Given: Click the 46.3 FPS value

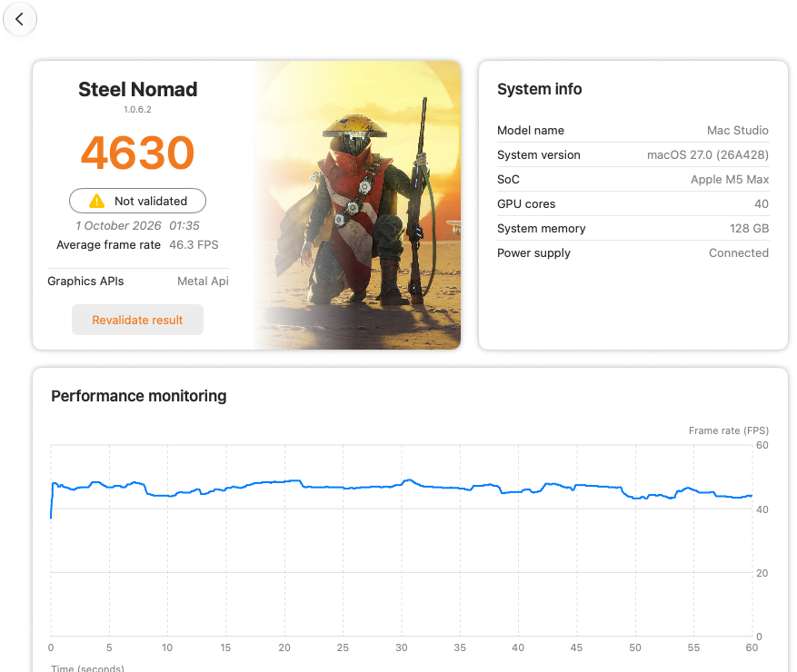Looking at the screenshot, I should pos(194,245).
